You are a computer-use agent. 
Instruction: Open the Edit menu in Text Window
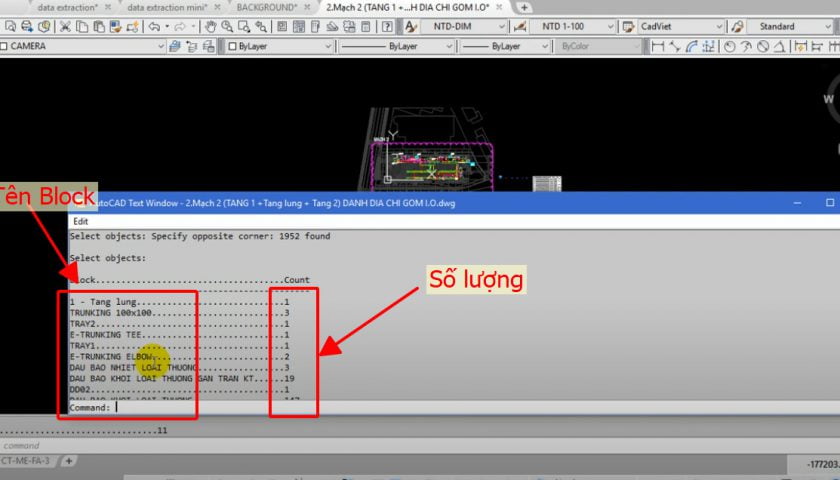(81, 221)
